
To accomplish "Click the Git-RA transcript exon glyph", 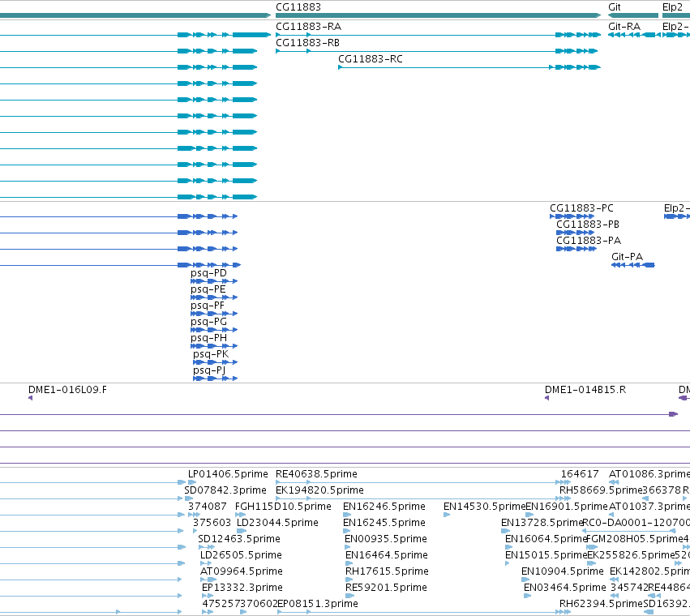I will [634, 35].
